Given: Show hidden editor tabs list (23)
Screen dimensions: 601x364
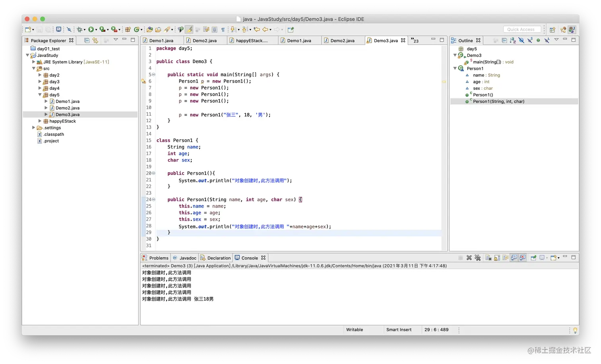Looking at the screenshot, I should 415,40.
